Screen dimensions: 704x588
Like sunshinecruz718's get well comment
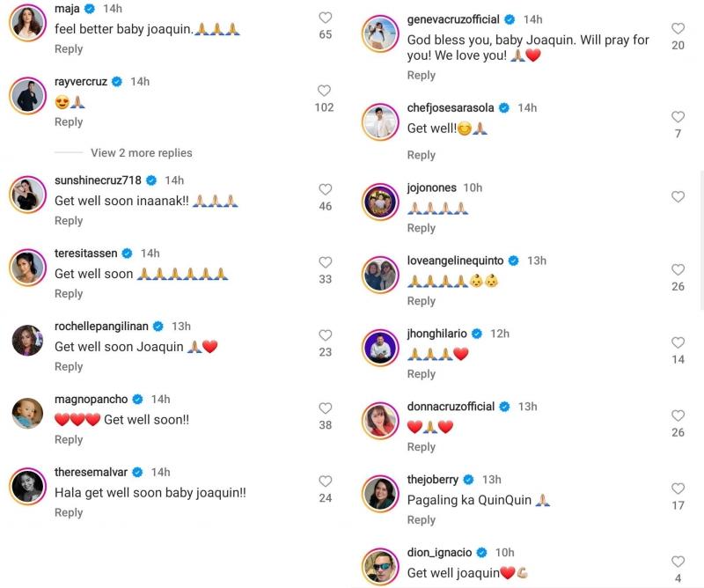tap(325, 189)
